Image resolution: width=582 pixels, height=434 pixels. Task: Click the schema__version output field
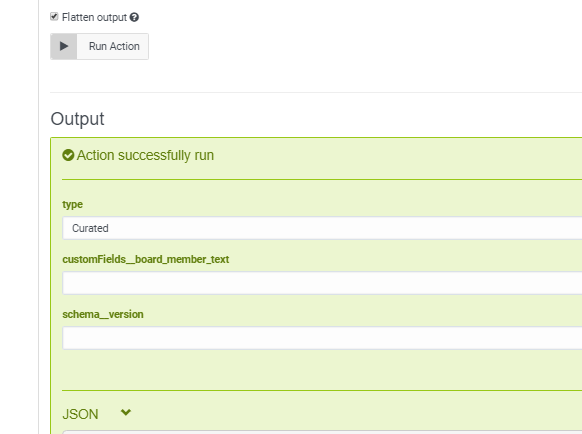322,338
